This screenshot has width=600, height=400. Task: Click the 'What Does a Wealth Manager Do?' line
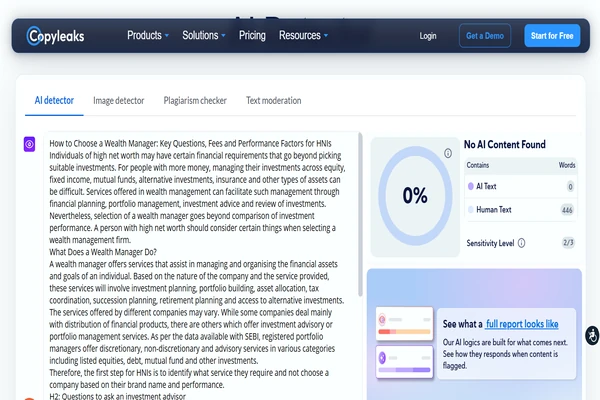[103, 252]
